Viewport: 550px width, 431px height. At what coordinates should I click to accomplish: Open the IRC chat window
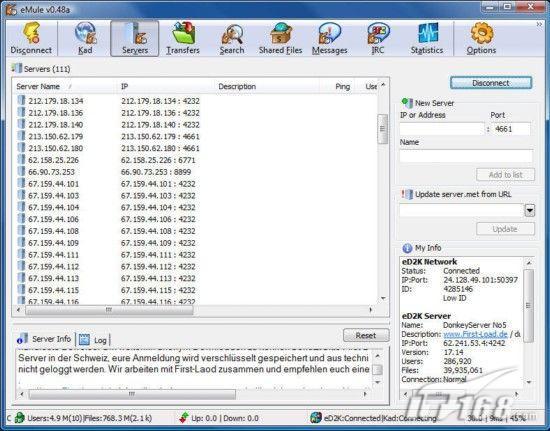click(378, 38)
